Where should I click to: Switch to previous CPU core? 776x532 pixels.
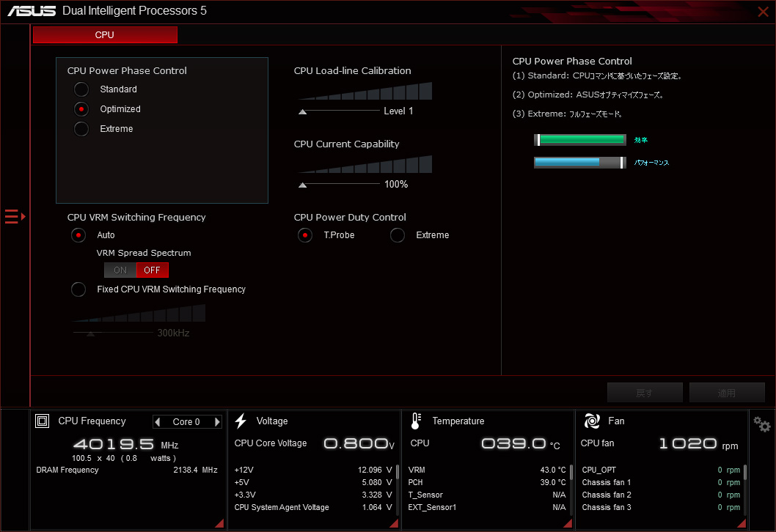point(158,422)
